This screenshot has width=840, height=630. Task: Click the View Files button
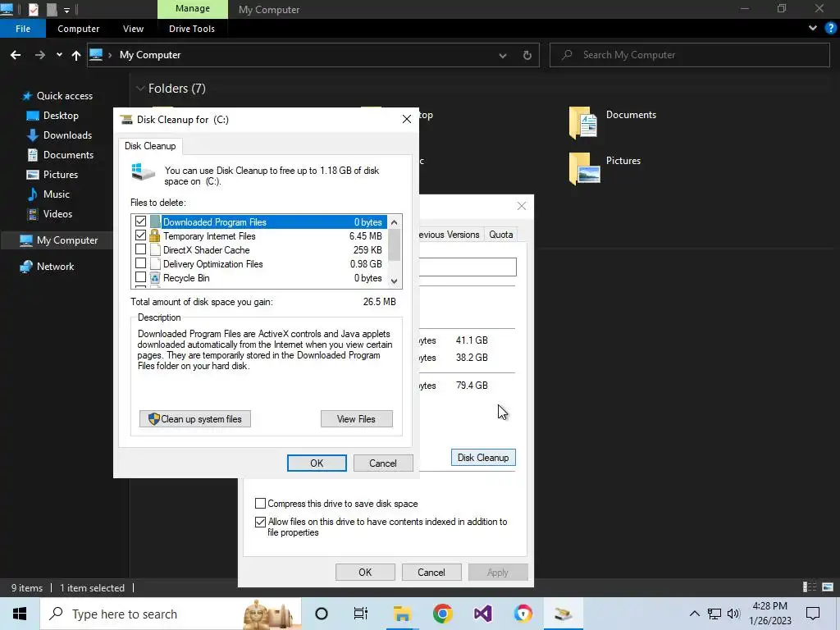click(x=356, y=419)
